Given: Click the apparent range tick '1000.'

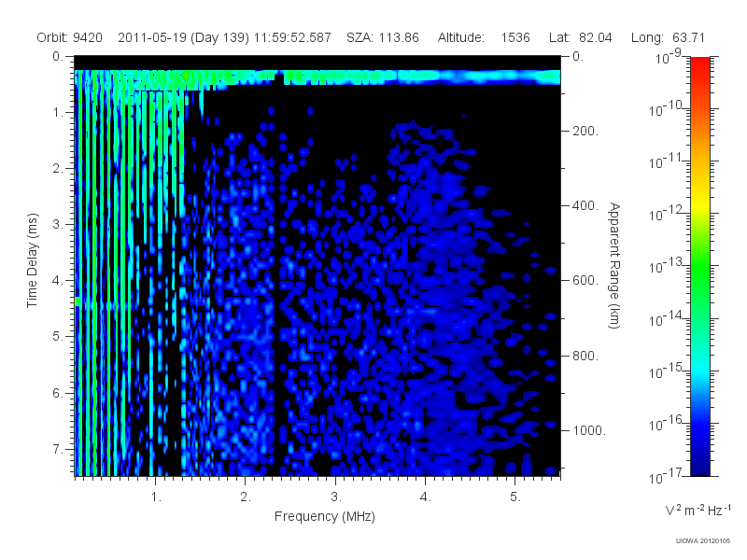Looking at the screenshot, I should [589, 430].
